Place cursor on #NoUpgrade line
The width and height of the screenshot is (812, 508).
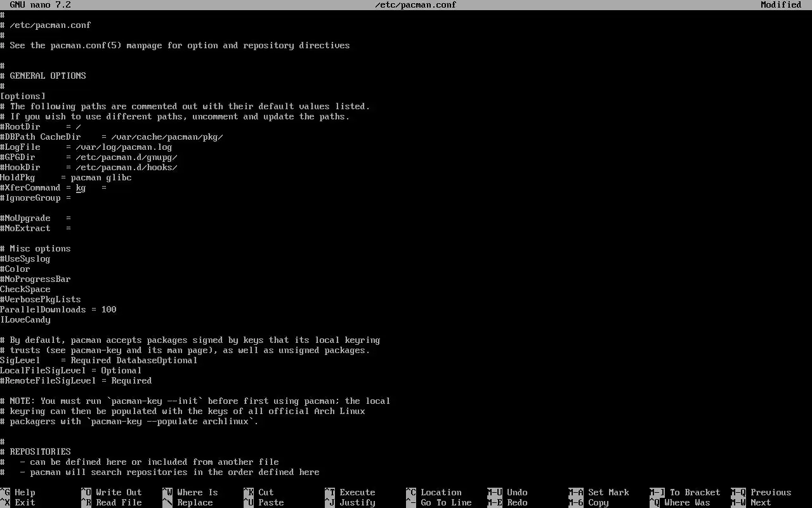point(36,218)
